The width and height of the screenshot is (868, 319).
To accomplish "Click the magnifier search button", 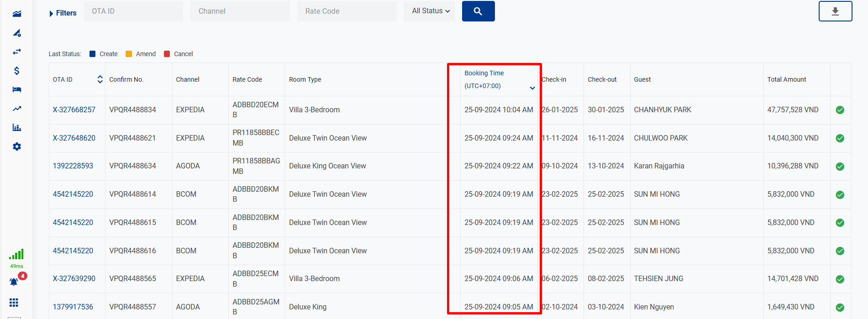I will click(x=478, y=11).
